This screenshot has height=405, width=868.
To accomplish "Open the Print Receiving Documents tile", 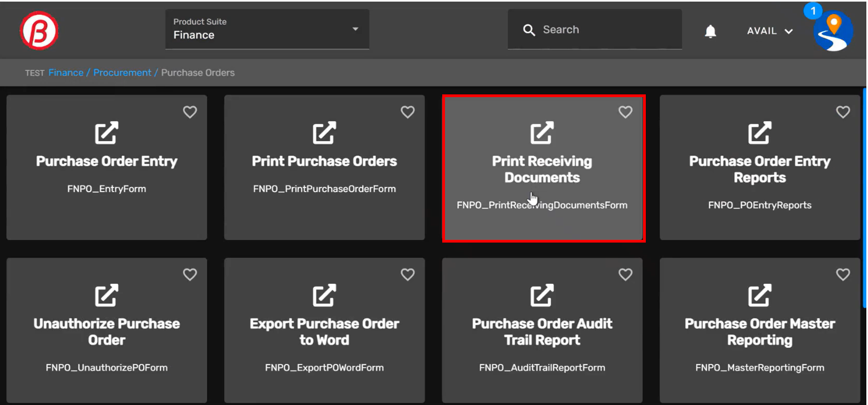I will point(542,170).
